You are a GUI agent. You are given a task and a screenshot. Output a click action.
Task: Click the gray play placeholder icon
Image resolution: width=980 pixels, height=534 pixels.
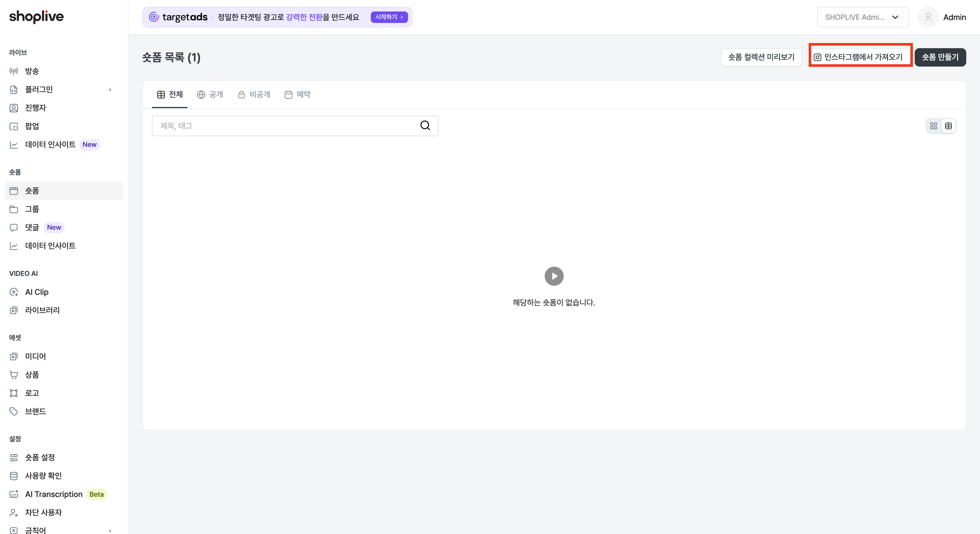tap(554, 276)
